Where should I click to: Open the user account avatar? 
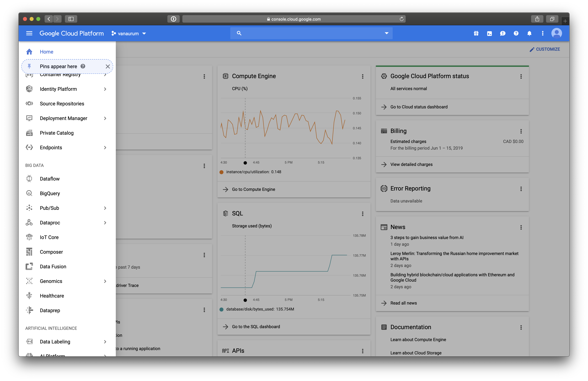(x=556, y=33)
